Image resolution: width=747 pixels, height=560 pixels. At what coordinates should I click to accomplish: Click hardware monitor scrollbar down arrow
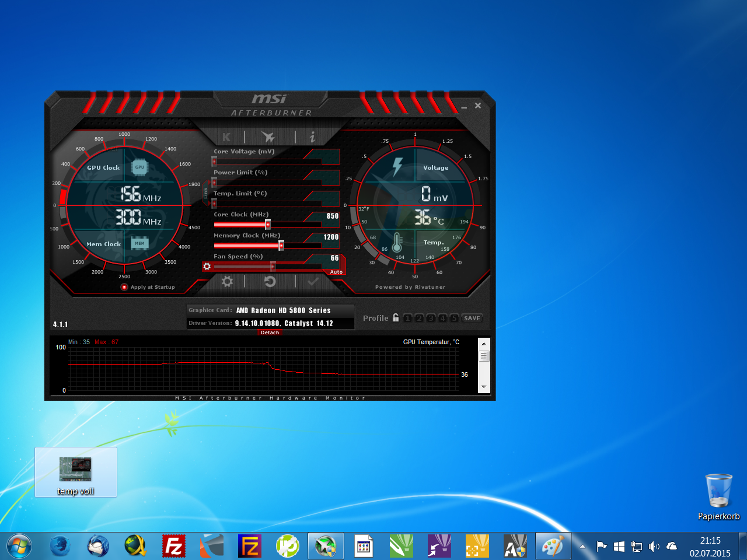pos(484,387)
